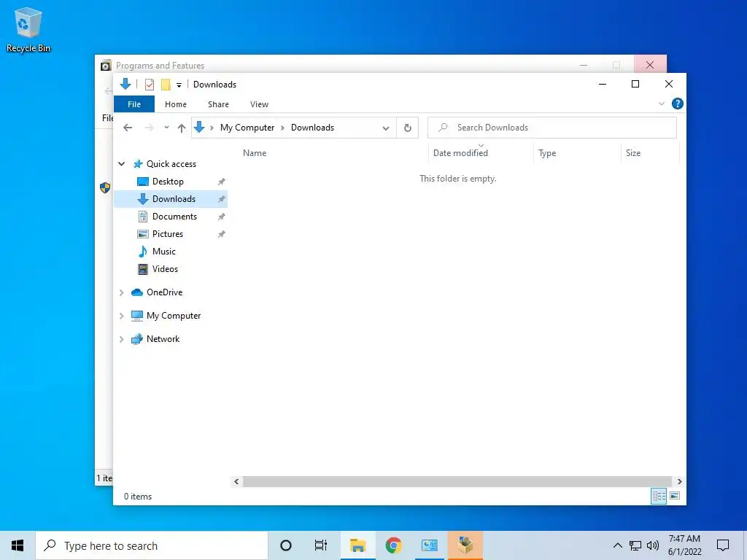Select Network in the navigation pane
Screen dimensions: 747x560
click(163, 339)
